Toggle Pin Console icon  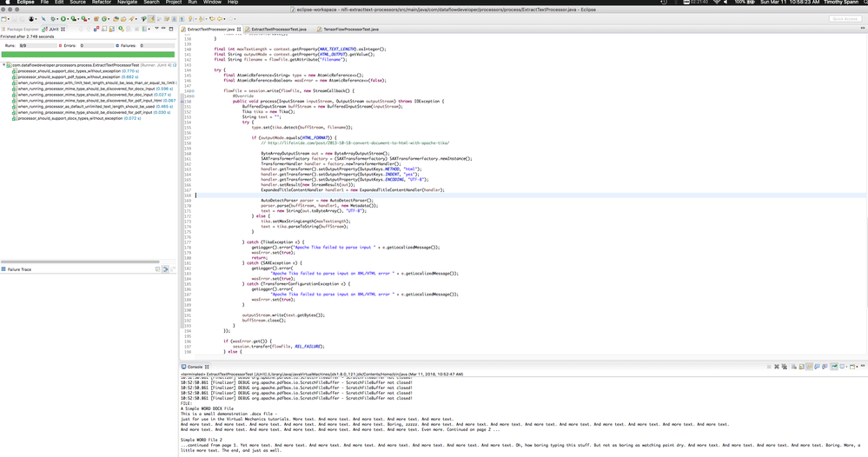pos(834,367)
